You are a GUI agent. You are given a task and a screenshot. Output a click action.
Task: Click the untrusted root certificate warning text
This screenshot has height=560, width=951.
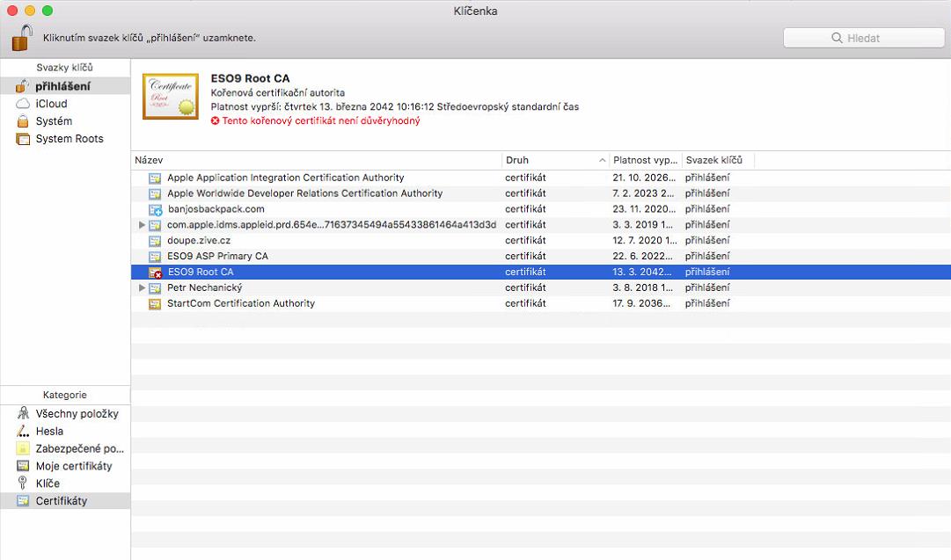click(321, 120)
